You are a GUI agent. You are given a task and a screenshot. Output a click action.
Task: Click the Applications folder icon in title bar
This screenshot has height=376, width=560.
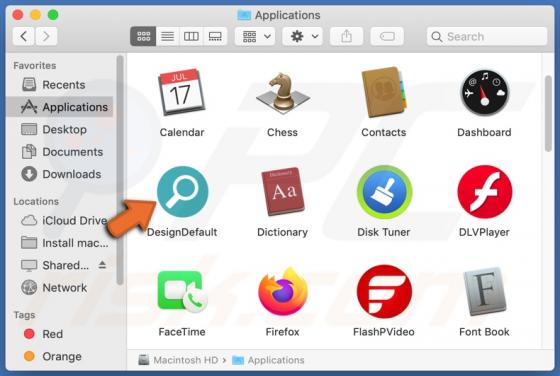[x=244, y=15]
